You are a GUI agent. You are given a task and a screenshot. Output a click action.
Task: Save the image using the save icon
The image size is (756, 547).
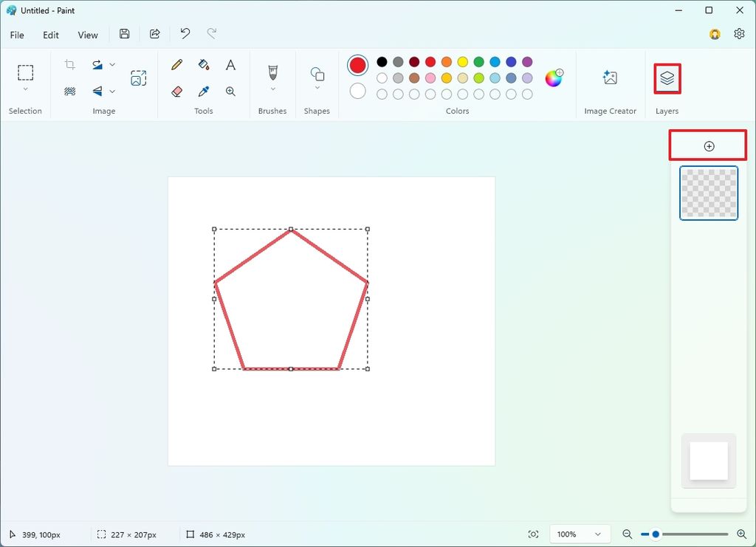pyautogui.click(x=124, y=34)
